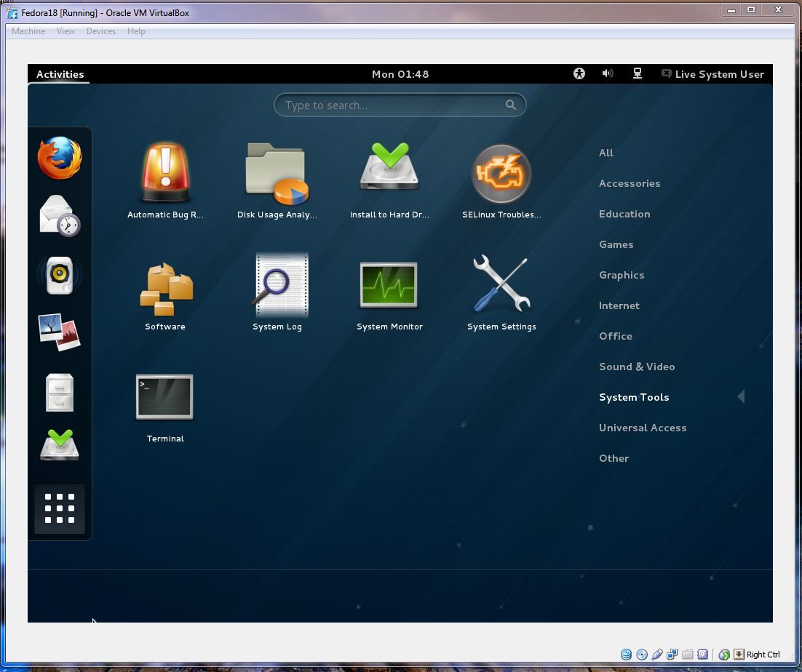Open the accessibility menu in top bar
Screen dimensions: 802x672
579,73
